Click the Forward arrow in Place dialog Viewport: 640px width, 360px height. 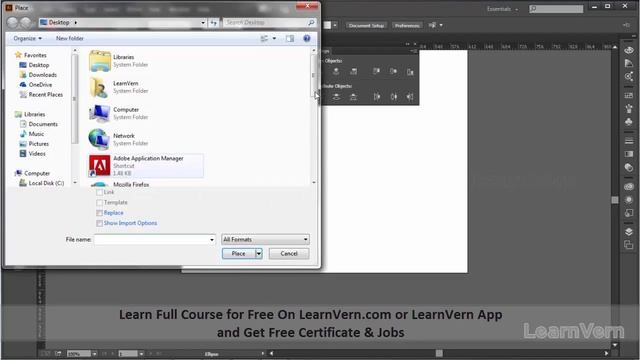point(26,22)
